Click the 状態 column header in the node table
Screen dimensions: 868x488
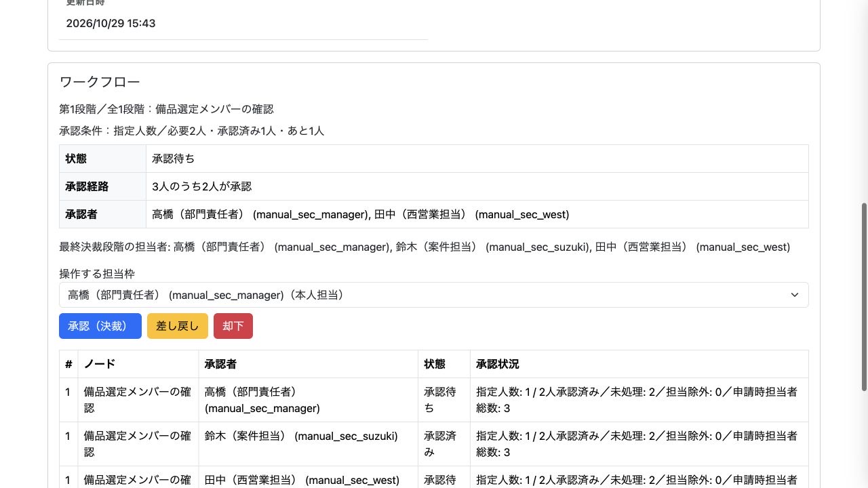pyautogui.click(x=444, y=364)
